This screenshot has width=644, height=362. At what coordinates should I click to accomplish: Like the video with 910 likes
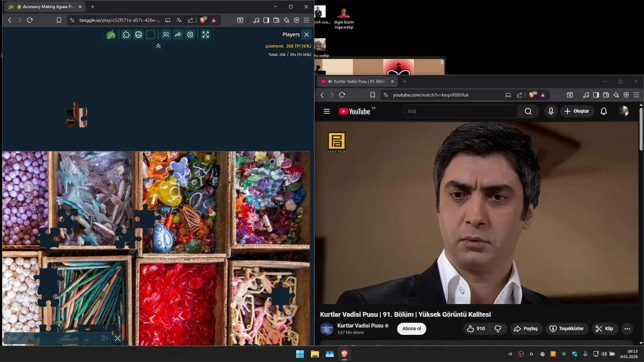tap(475, 329)
